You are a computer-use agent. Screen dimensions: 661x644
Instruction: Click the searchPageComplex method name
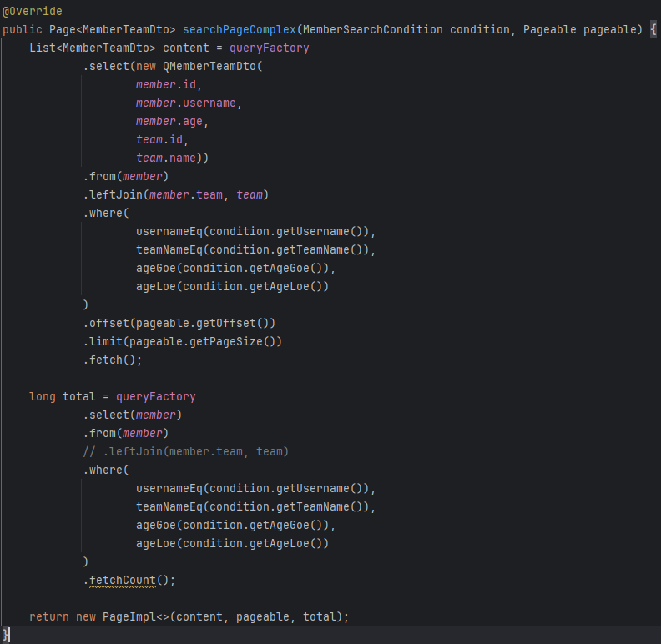click(240, 29)
